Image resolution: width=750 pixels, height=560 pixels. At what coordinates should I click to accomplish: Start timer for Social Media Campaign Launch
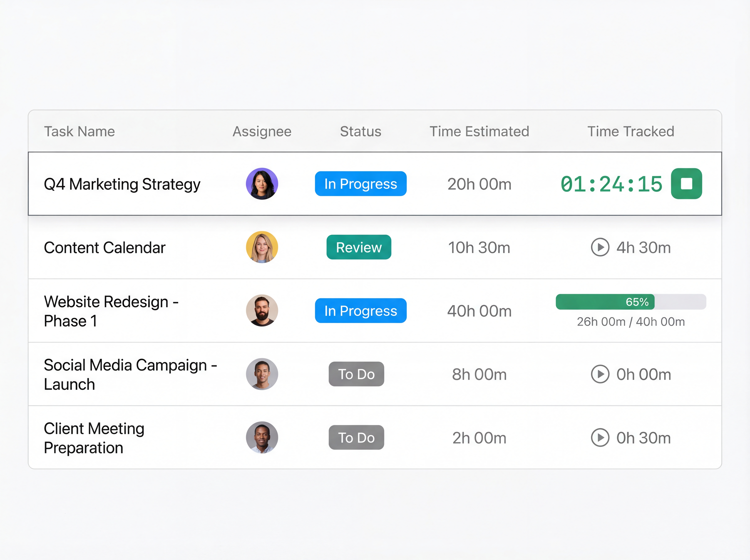coord(600,374)
